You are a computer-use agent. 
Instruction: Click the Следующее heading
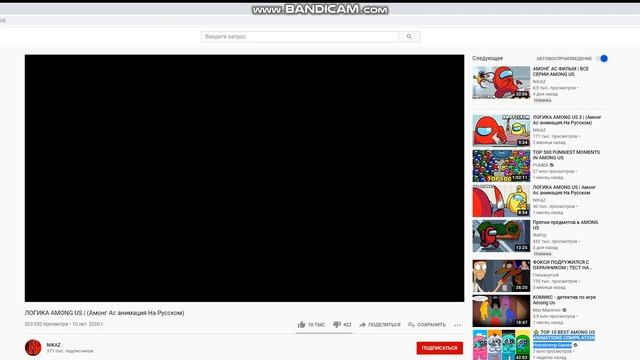(x=488, y=58)
